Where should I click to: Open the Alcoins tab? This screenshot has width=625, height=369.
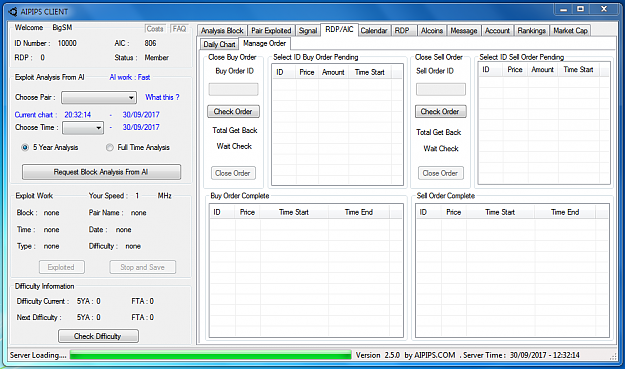point(432,31)
